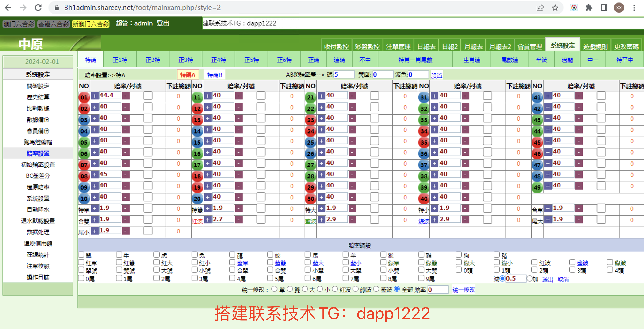
Task: Switch to the 正1特 tab
Action: click(120, 60)
